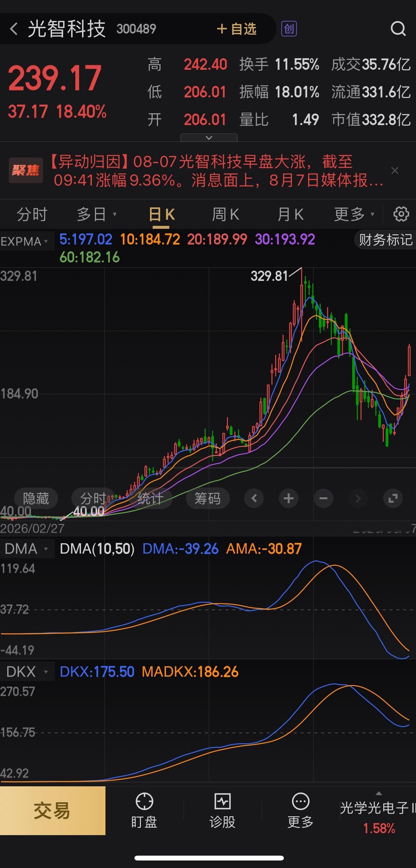This screenshot has height=868, width=416.
Task: Tap turnover rate 11.55%
Action: pos(297,64)
